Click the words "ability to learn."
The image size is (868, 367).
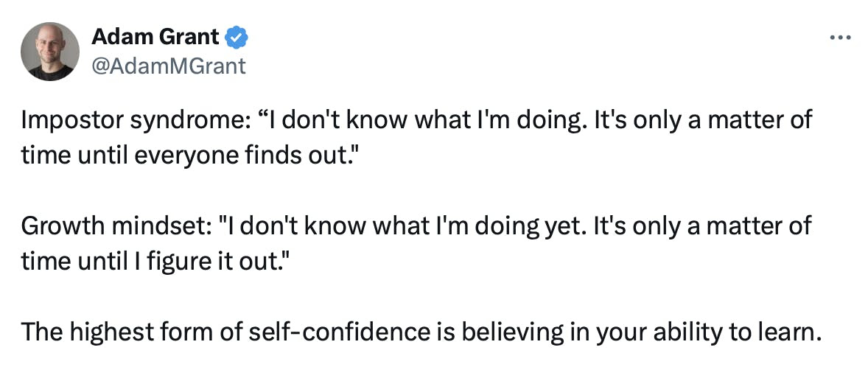[744, 332]
